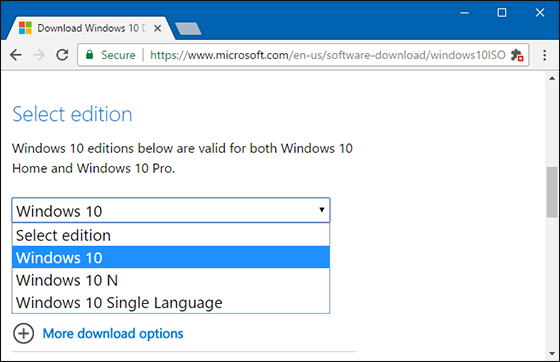Select the Windows 10 N edition

click(x=171, y=280)
